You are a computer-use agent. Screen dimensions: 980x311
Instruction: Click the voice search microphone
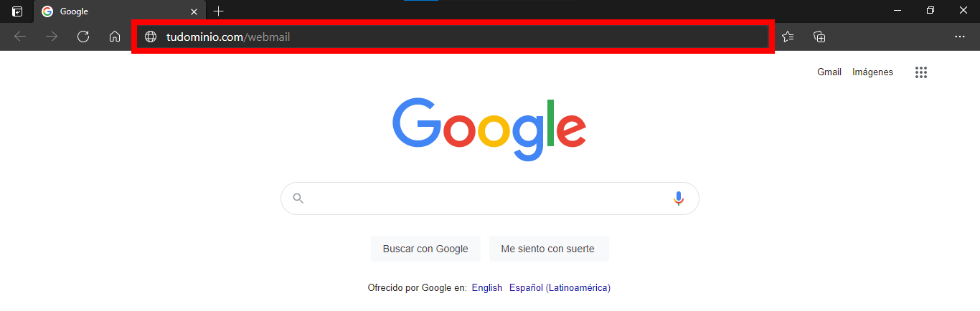(679, 198)
